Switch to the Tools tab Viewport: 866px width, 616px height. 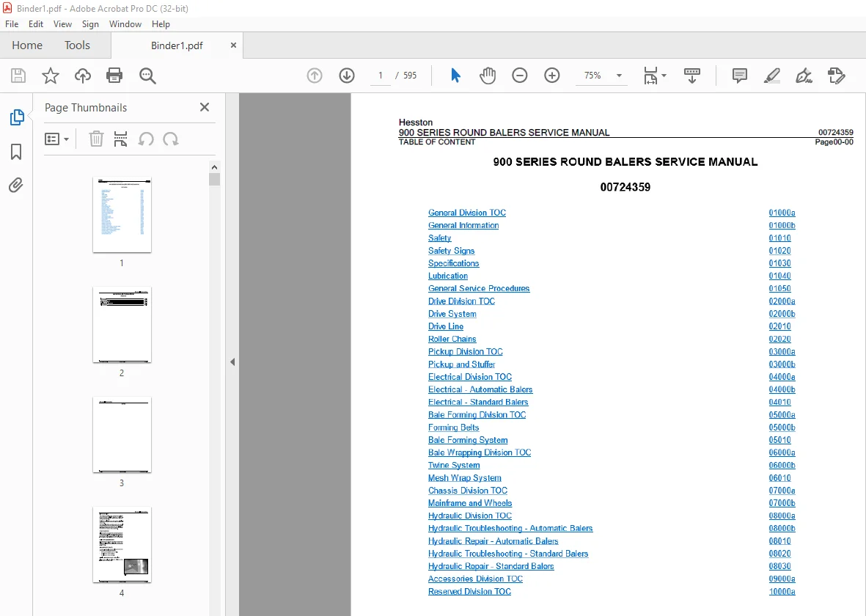[77, 45]
